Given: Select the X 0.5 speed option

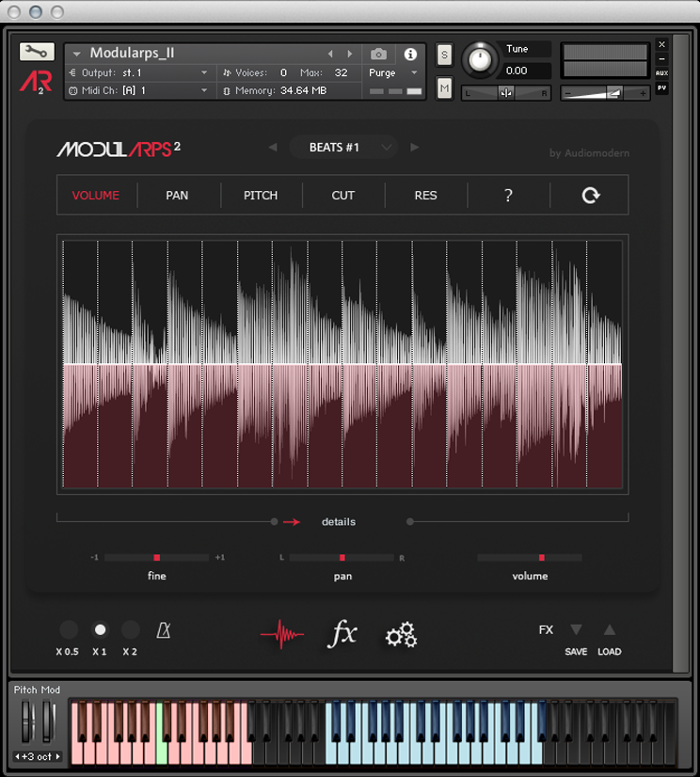Looking at the screenshot, I should (69, 630).
